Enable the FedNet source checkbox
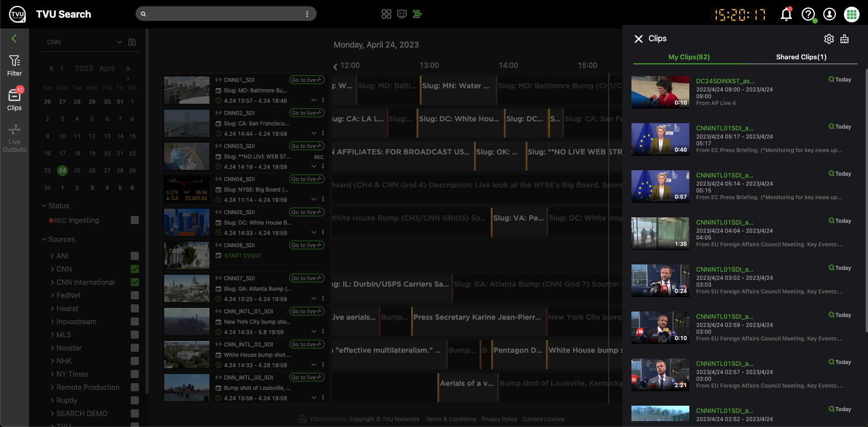This screenshot has height=427, width=868. (135, 295)
